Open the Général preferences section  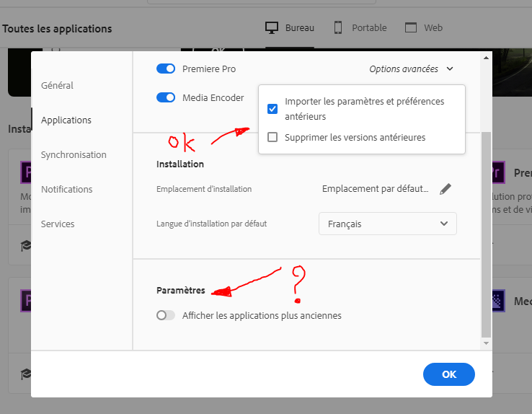[x=57, y=86]
